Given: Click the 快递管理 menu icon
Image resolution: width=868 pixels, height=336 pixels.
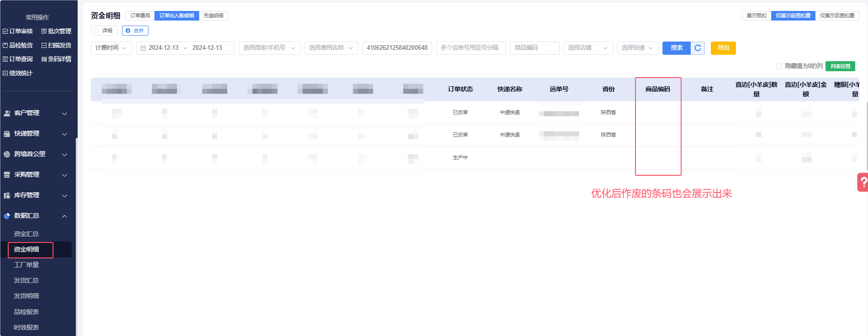Looking at the screenshot, I should (x=7, y=134).
